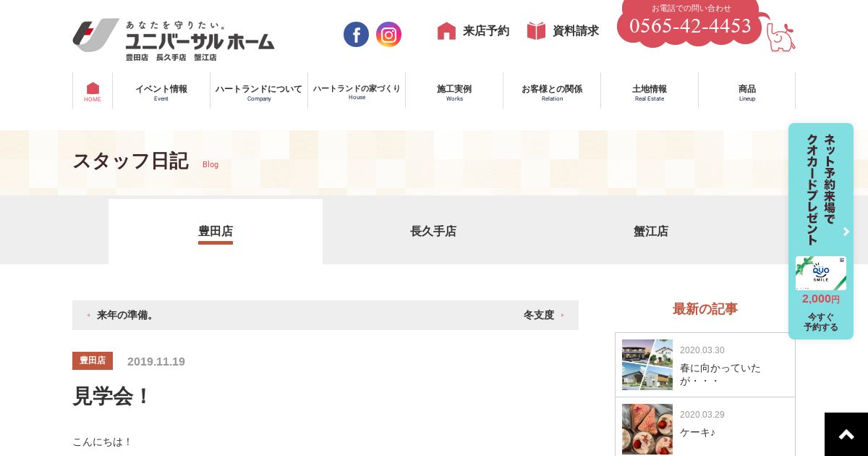The image size is (868, 456).
Task: Click the 今すぐ予約する button
Action: coord(821,322)
